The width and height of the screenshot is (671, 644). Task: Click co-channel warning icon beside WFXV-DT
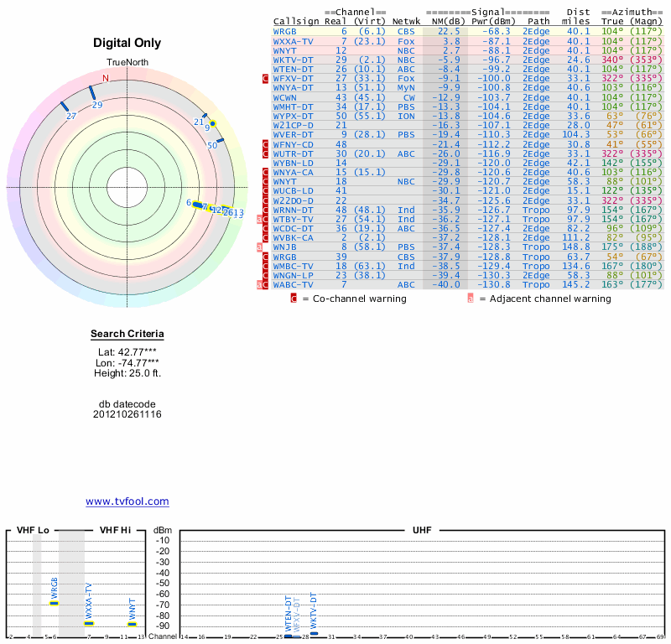[x=266, y=79]
